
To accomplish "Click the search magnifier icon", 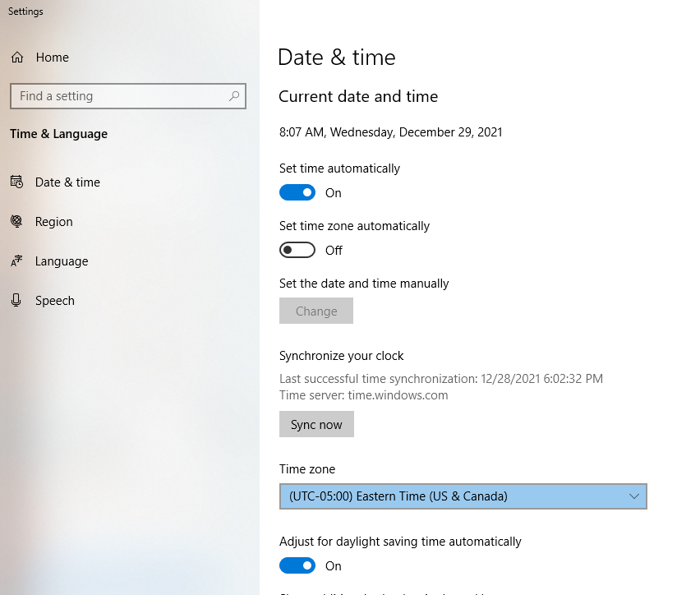I will 234,96.
